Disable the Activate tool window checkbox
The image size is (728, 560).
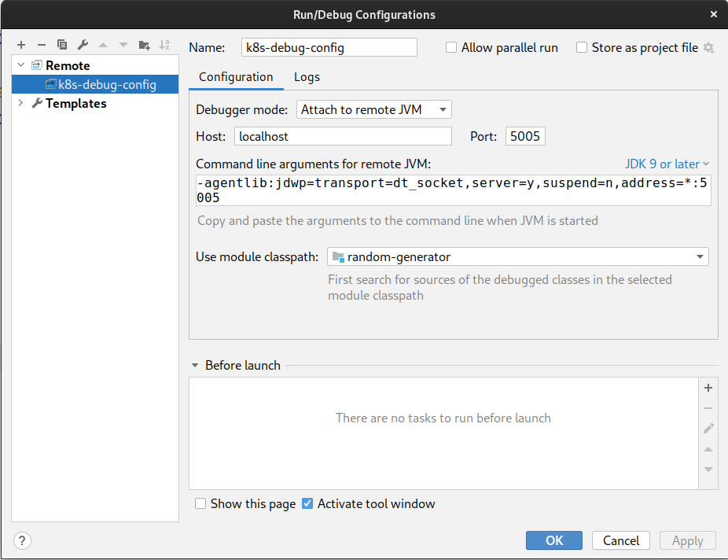pyautogui.click(x=307, y=503)
